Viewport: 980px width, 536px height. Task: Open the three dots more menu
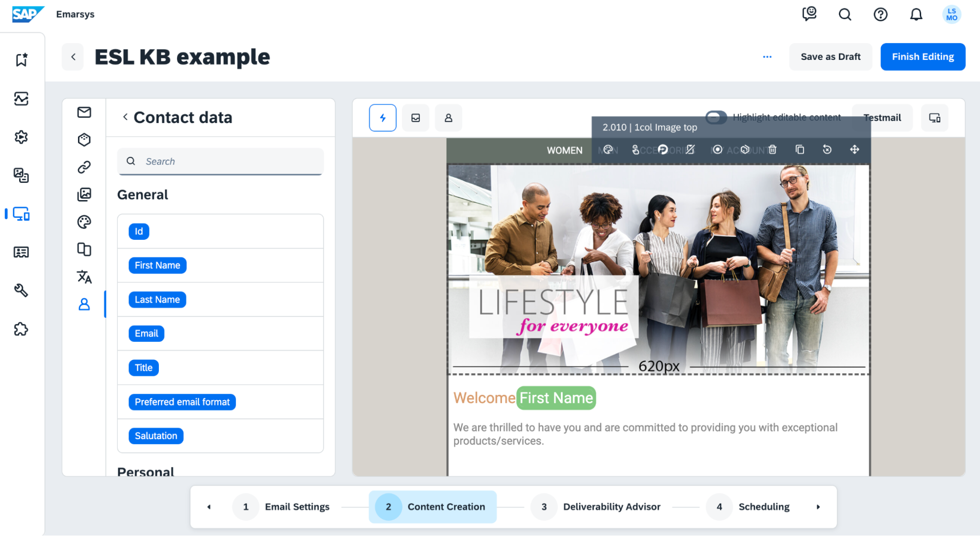(767, 57)
